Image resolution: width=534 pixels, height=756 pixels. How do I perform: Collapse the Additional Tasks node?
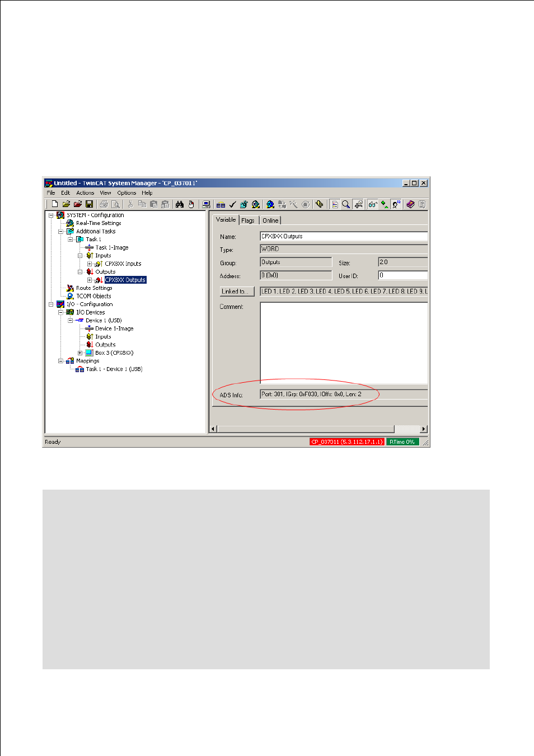tap(60, 231)
